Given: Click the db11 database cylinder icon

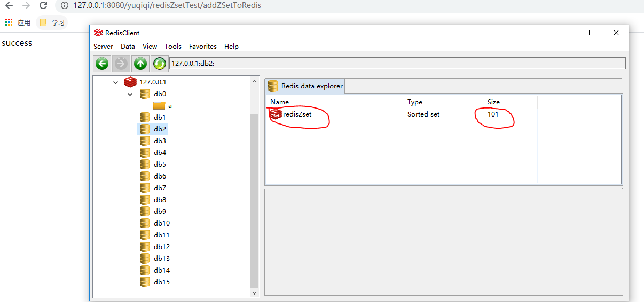Looking at the screenshot, I should pyautogui.click(x=145, y=235).
